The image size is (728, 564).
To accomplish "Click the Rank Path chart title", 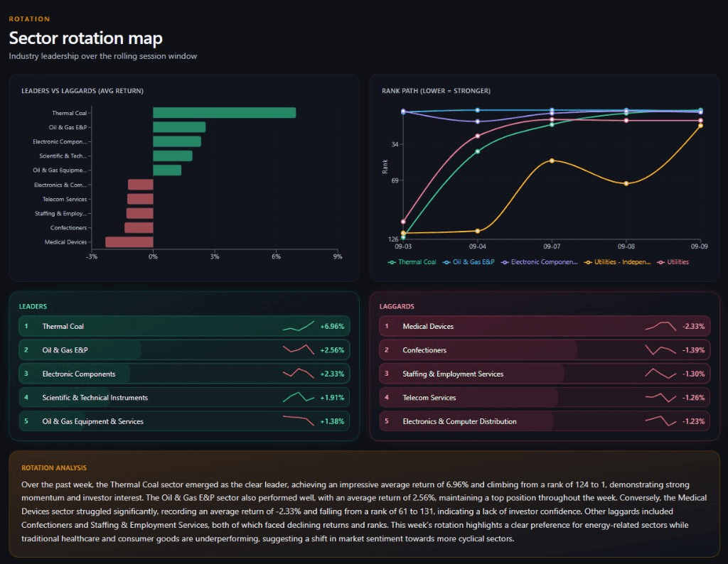I will [x=436, y=91].
